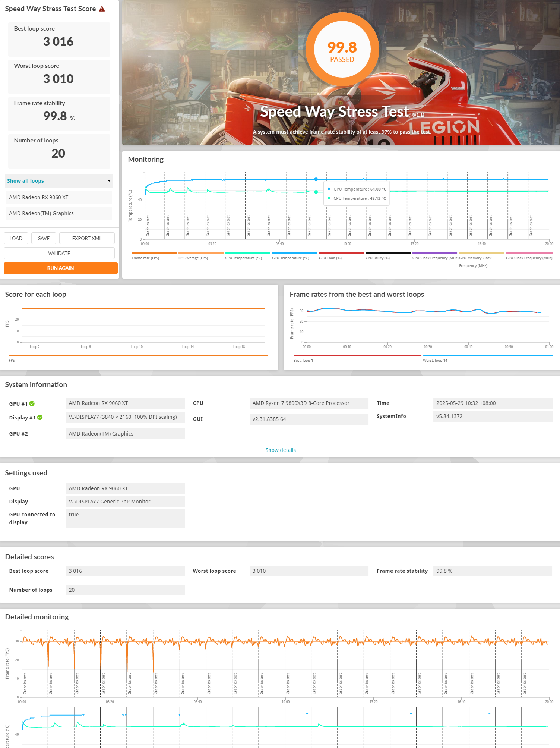Select AMD Radeon RX 9060 XT in sidebar list
Image resolution: width=560 pixels, height=748 pixels.
tap(59, 197)
